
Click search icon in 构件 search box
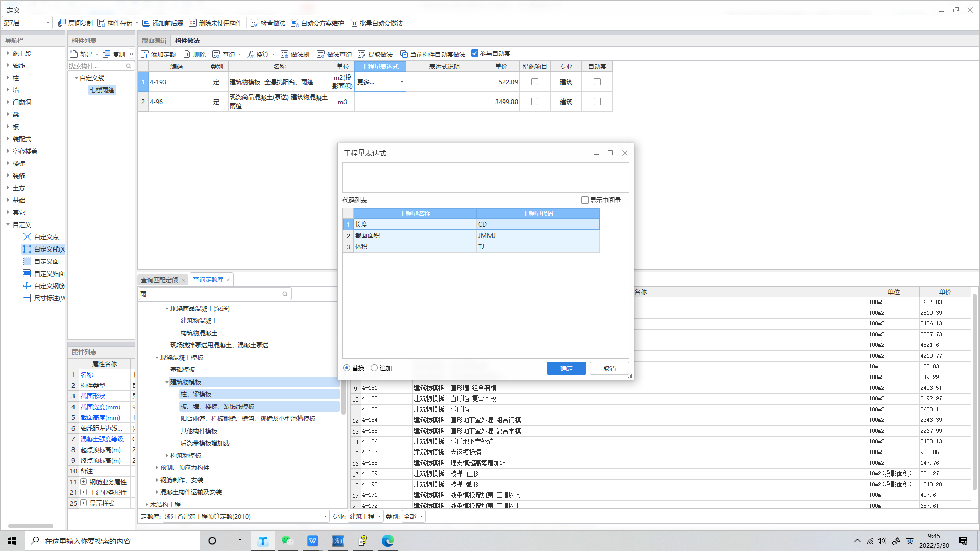(129, 66)
